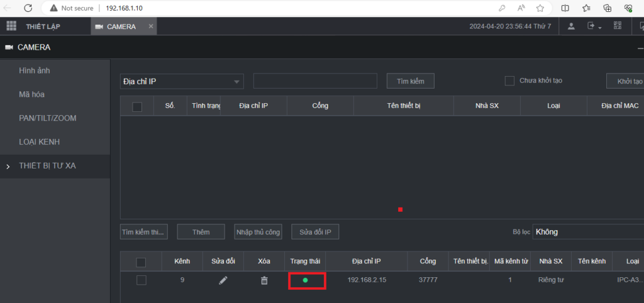Check the checkbox for channel 9 row
Viewport: 644px width, 303px height.
[x=142, y=280]
